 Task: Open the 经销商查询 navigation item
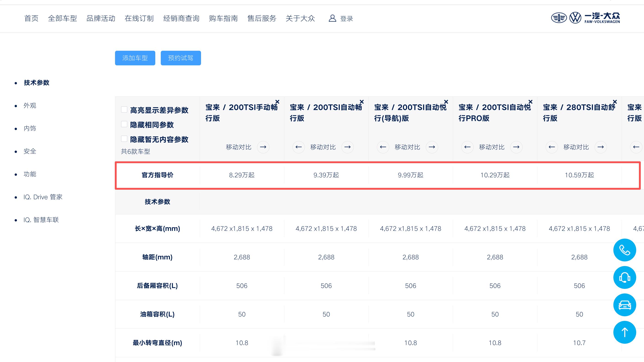coord(181,18)
